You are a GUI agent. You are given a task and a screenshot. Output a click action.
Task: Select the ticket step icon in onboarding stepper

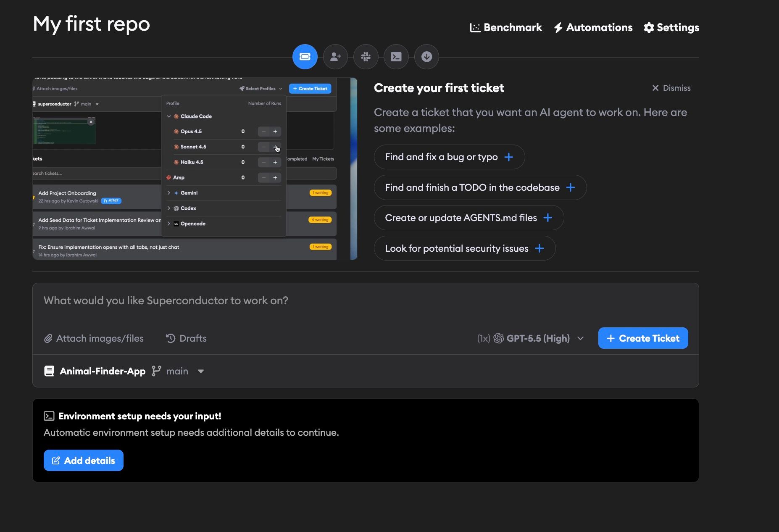coord(305,57)
